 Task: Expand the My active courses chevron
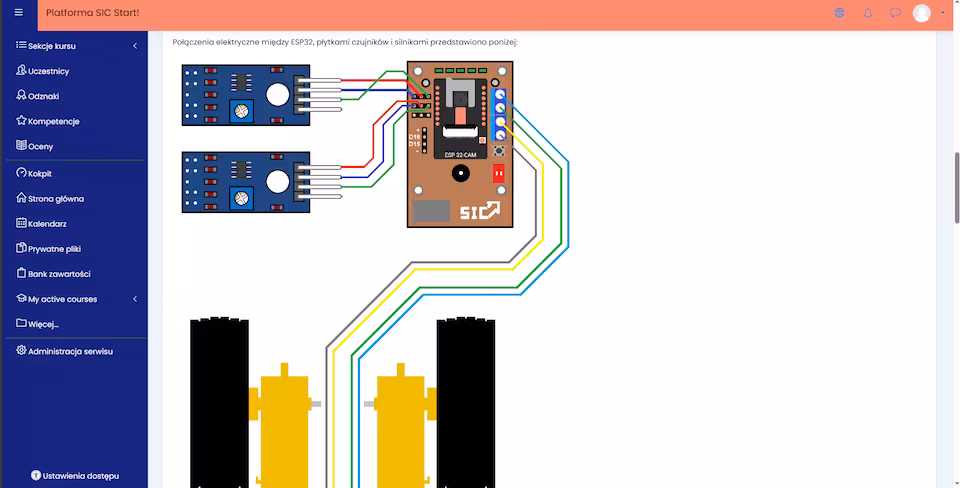135,299
